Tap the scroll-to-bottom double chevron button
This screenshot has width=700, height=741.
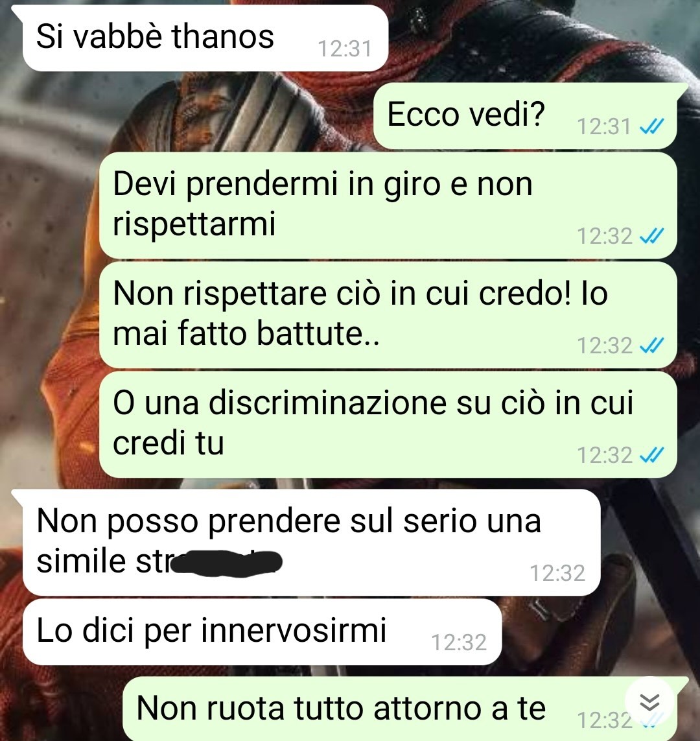649,701
